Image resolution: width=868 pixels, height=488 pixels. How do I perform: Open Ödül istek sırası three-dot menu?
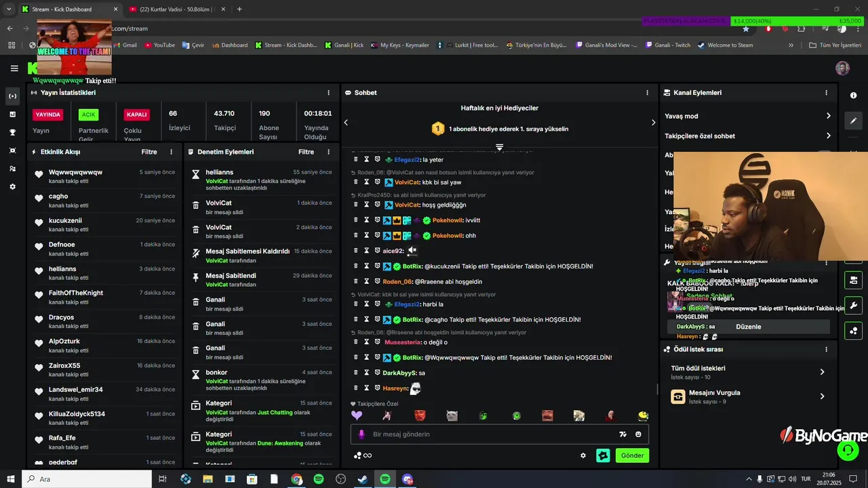pyautogui.click(x=826, y=349)
